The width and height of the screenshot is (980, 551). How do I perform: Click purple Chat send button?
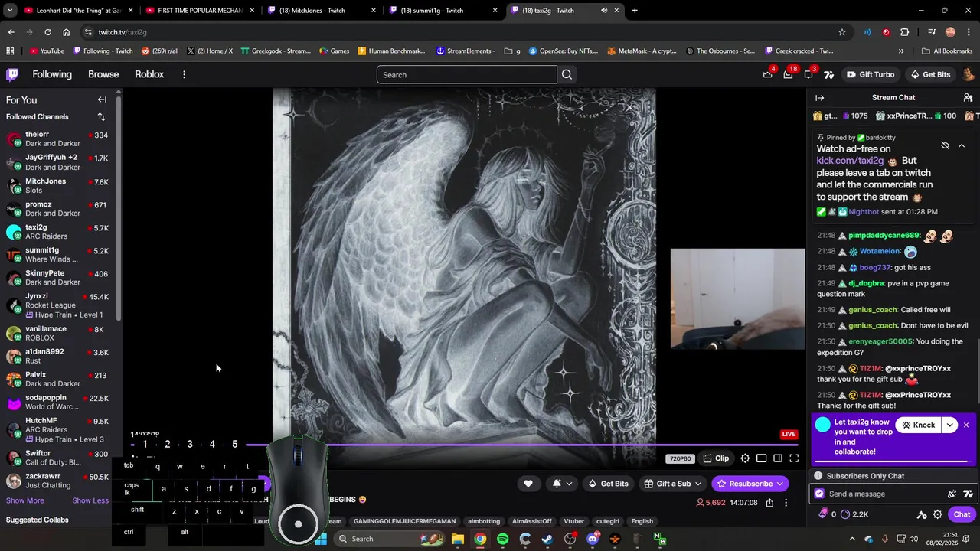pos(962,514)
